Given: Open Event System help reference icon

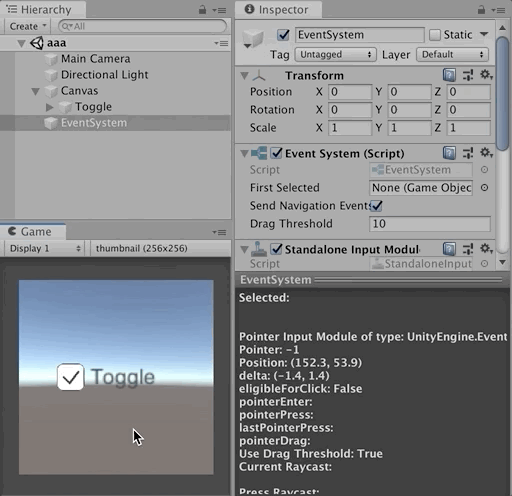Looking at the screenshot, I should point(449,153).
